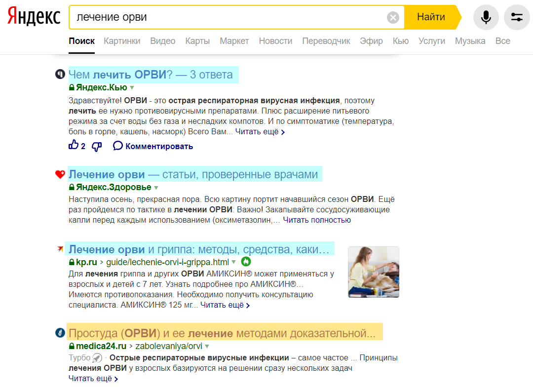Click the green circular badge next to kp.ru
Viewport: 533px width, 392px height.
click(246, 262)
